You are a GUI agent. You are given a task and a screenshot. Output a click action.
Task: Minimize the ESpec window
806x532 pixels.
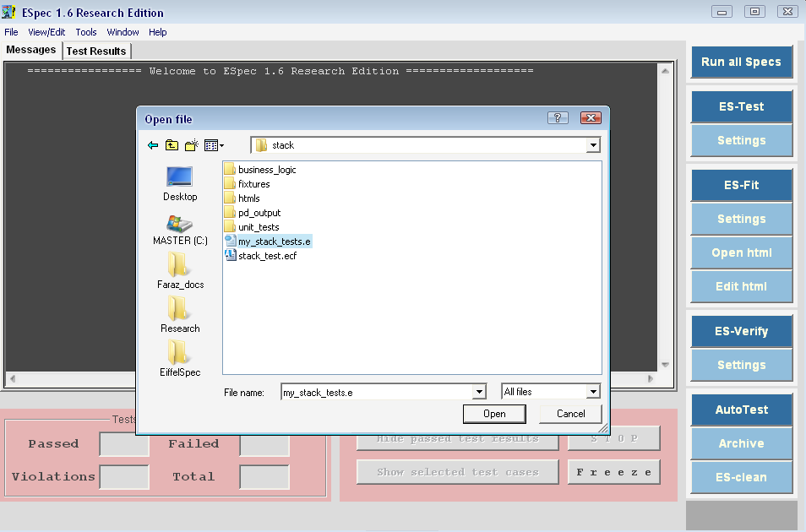(x=722, y=11)
